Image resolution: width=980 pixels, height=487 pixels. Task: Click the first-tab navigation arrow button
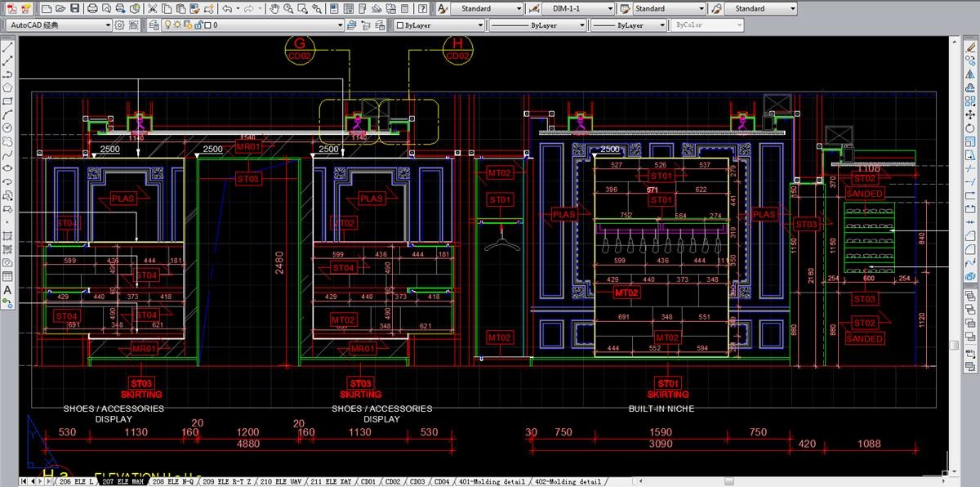(x=24, y=482)
